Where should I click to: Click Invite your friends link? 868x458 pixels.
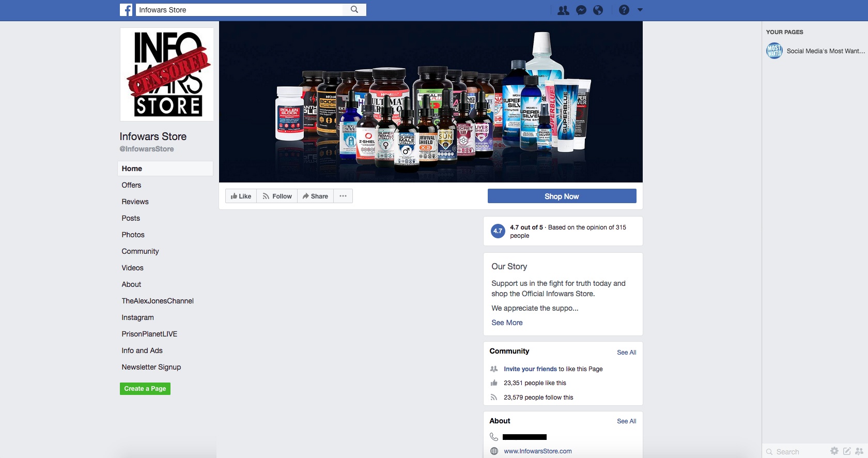coord(530,369)
